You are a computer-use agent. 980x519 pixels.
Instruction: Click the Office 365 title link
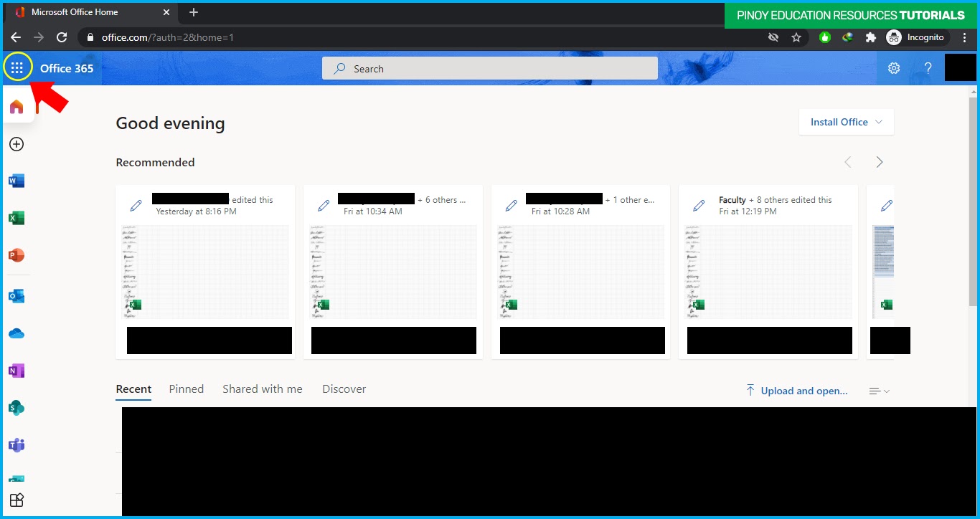pyautogui.click(x=67, y=68)
